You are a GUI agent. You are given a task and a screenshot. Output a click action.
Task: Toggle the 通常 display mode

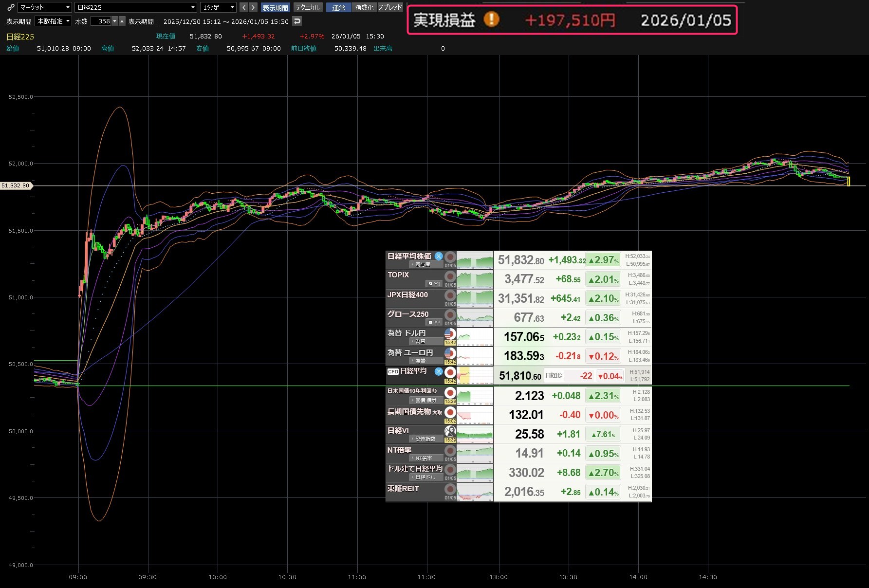coord(338,8)
